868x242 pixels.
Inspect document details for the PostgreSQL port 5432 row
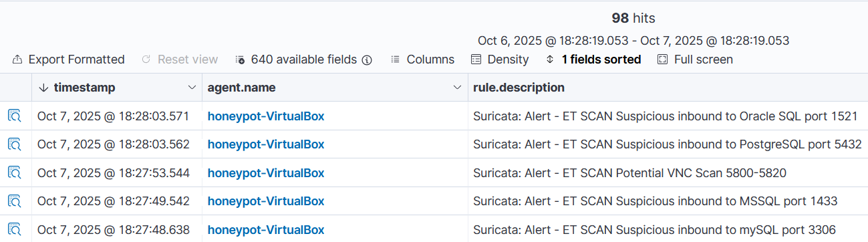click(x=15, y=144)
